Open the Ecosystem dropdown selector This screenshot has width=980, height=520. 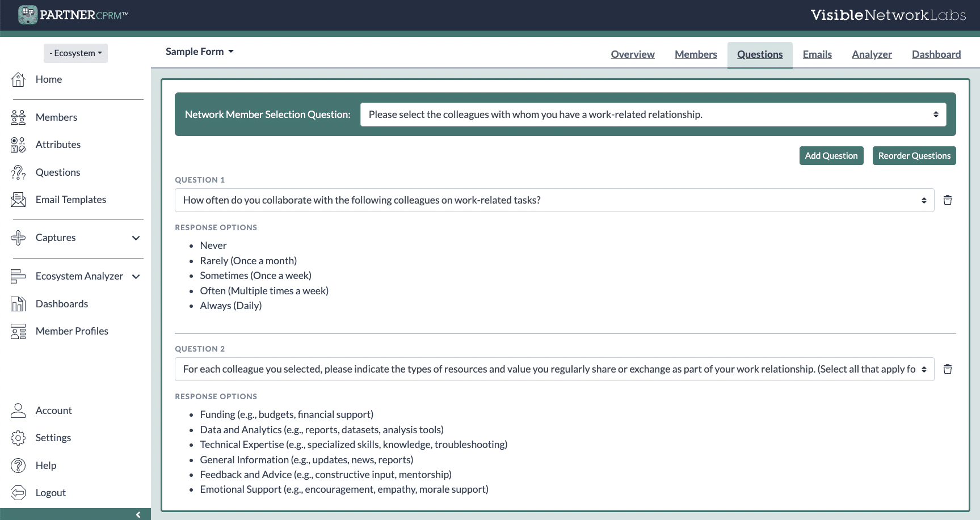pos(75,53)
